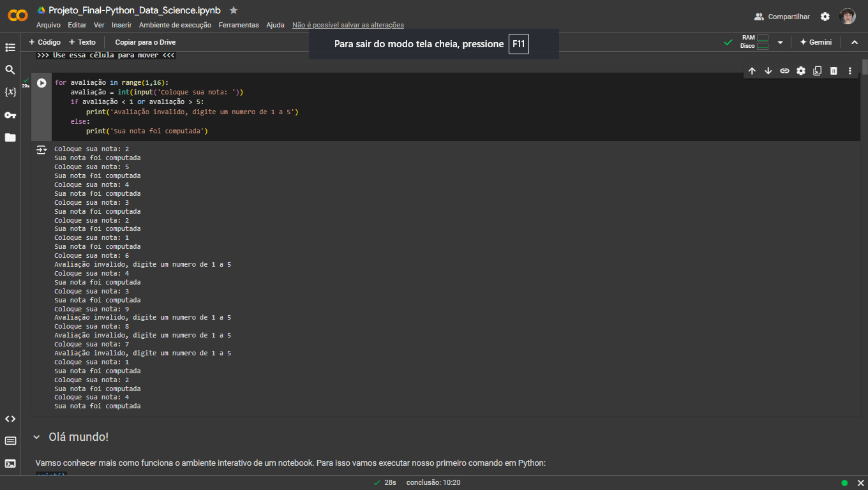This screenshot has width=868, height=490.
Task: Add a new text cell with + Texto
Action: 82,42
